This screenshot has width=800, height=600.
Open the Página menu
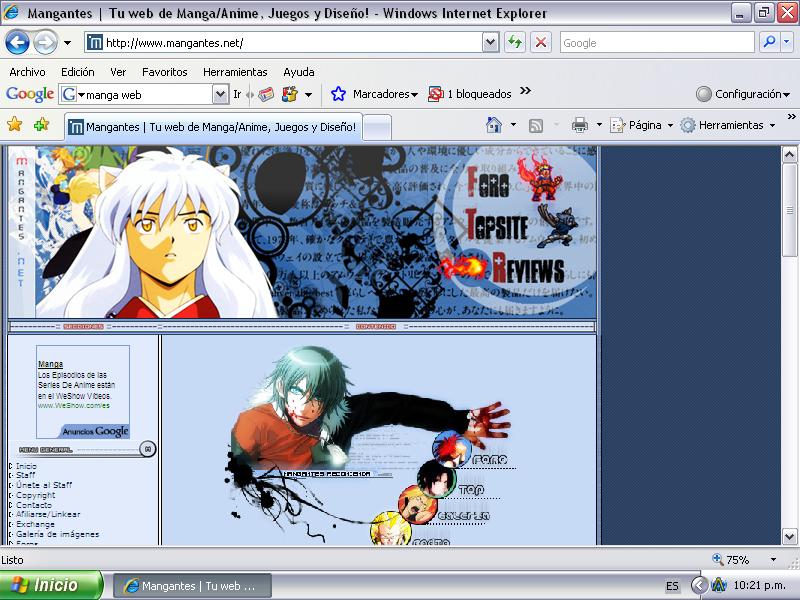click(641, 125)
